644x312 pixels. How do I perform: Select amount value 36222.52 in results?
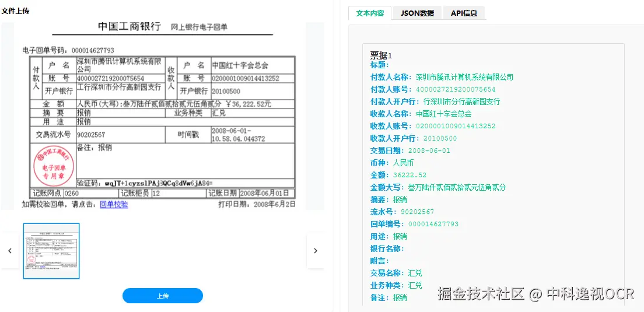(x=409, y=176)
